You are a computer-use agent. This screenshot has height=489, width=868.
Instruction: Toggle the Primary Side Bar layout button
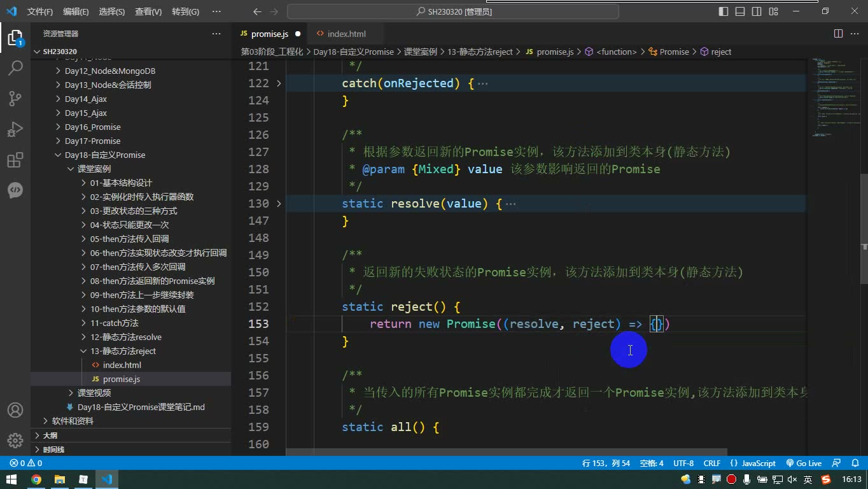click(724, 11)
